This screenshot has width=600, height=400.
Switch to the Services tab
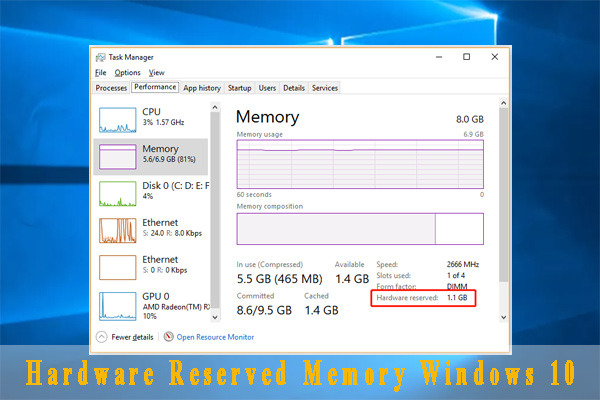tap(325, 88)
